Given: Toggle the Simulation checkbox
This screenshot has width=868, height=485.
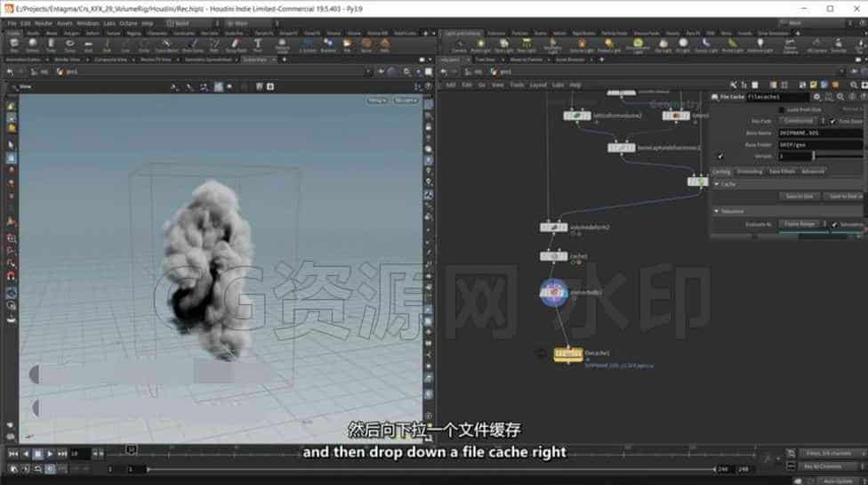Looking at the screenshot, I should 834,224.
